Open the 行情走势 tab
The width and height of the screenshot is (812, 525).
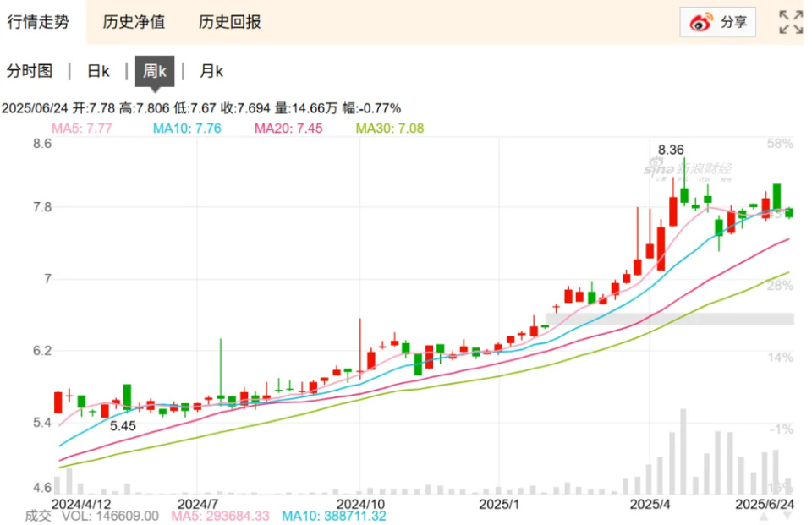click(x=38, y=22)
